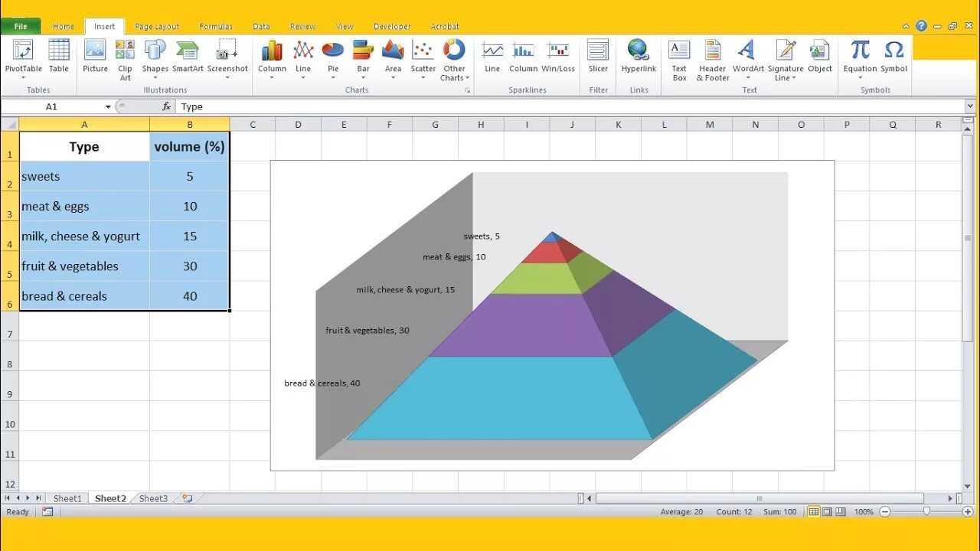The height and width of the screenshot is (551, 980).
Task: Open the Area chart gallery
Action: pyautogui.click(x=393, y=59)
